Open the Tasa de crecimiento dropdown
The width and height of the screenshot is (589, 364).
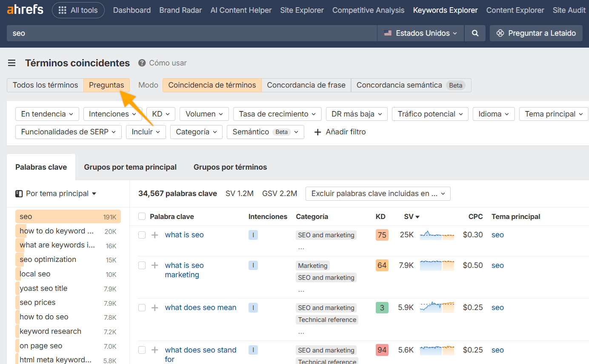click(x=277, y=114)
